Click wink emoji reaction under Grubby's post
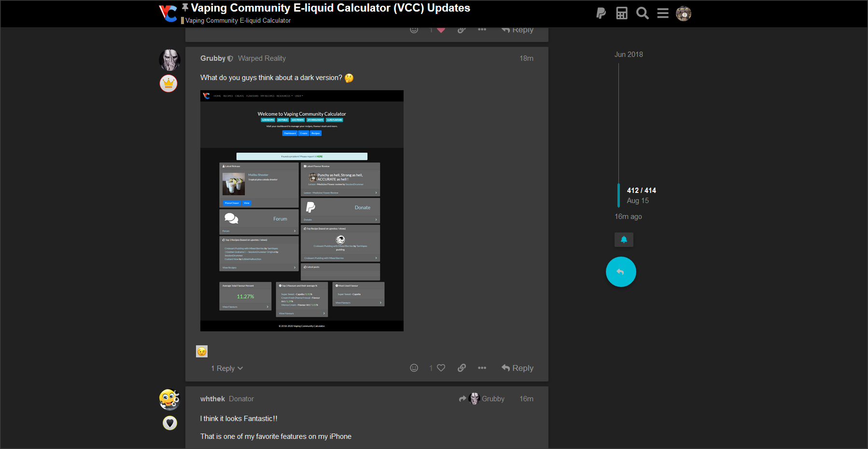Viewport: 868px width, 449px height. tap(202, 352)
